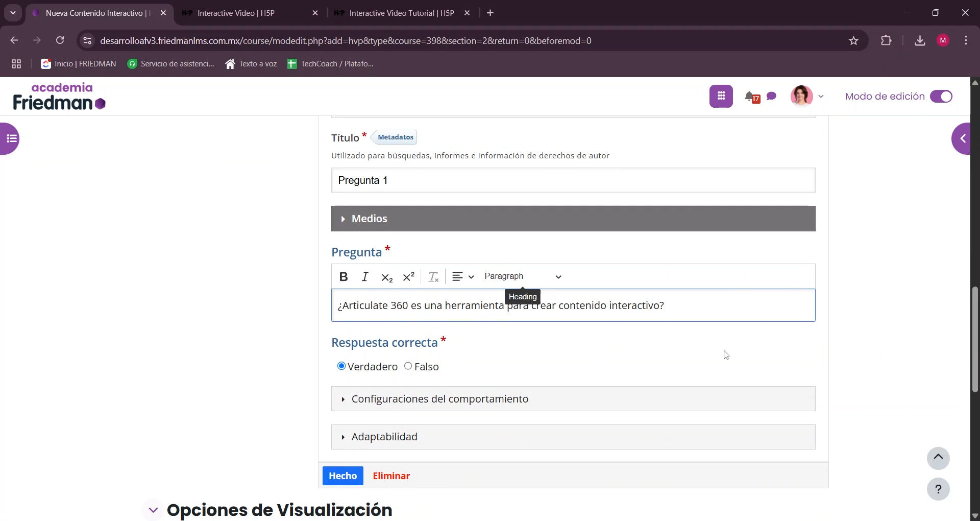Click the Hecho button

tap(343, 476)
